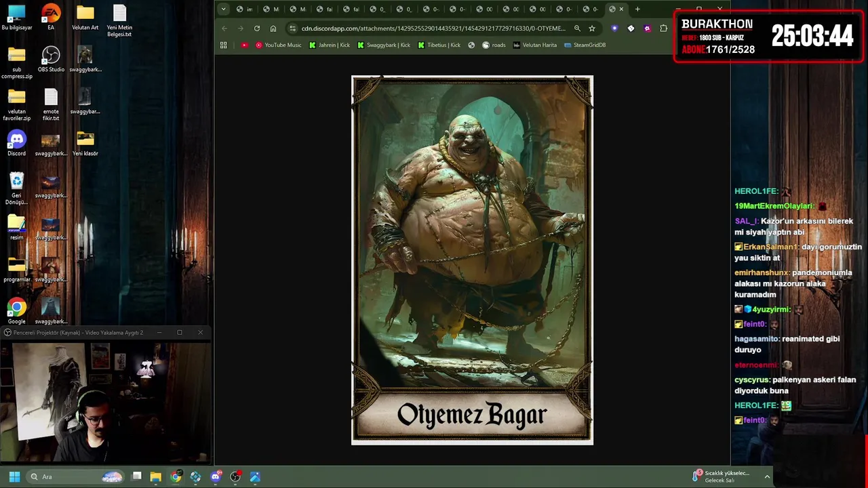
Task: Open the SteamGridDB bookmark
Action: (585, 45)
